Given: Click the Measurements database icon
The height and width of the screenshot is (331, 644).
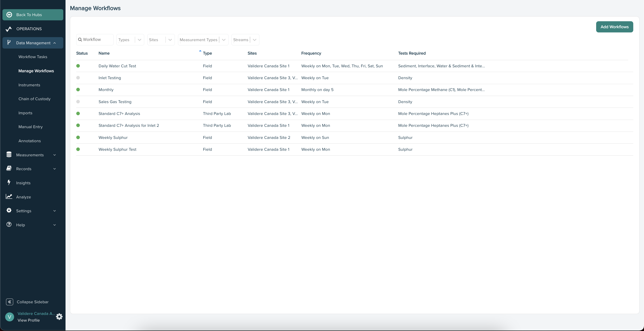Looking at the screenshot, I should click(x=9, y=155).
